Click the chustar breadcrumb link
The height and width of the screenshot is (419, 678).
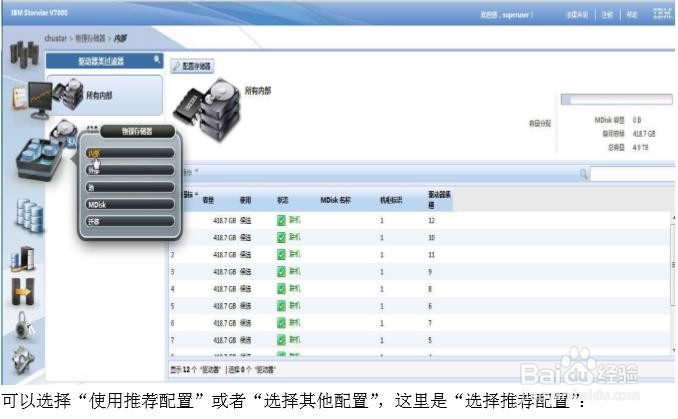pyautogui.click(x=56, y=38)
